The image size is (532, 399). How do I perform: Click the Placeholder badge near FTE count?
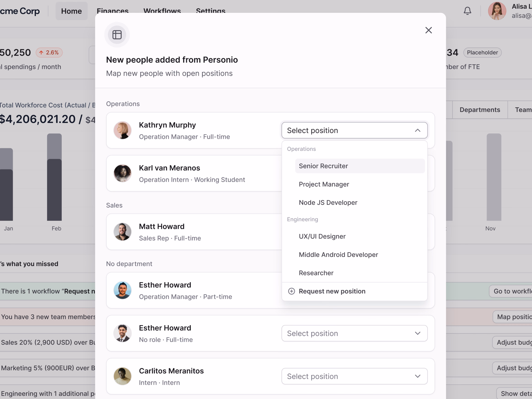click(x=482, y=52)
